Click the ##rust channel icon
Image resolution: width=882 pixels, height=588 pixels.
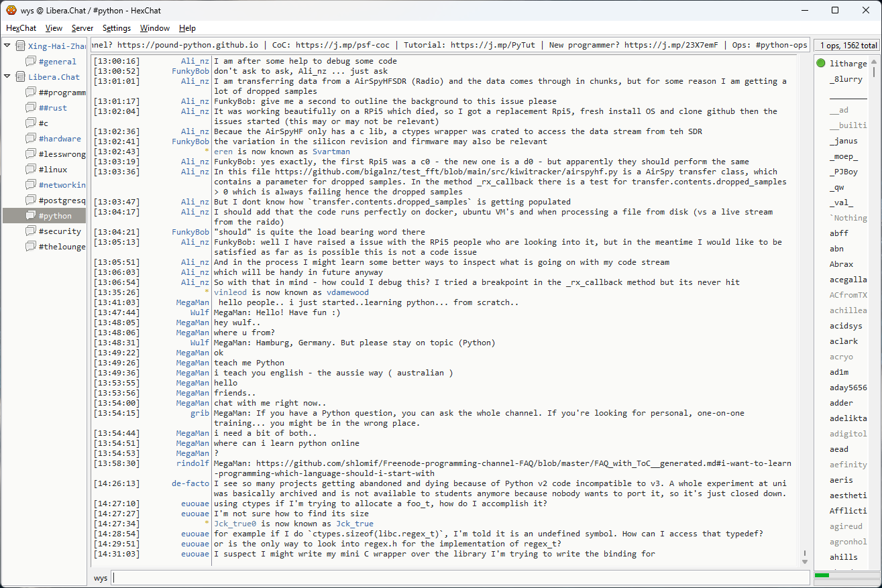(x=31, y=108)
